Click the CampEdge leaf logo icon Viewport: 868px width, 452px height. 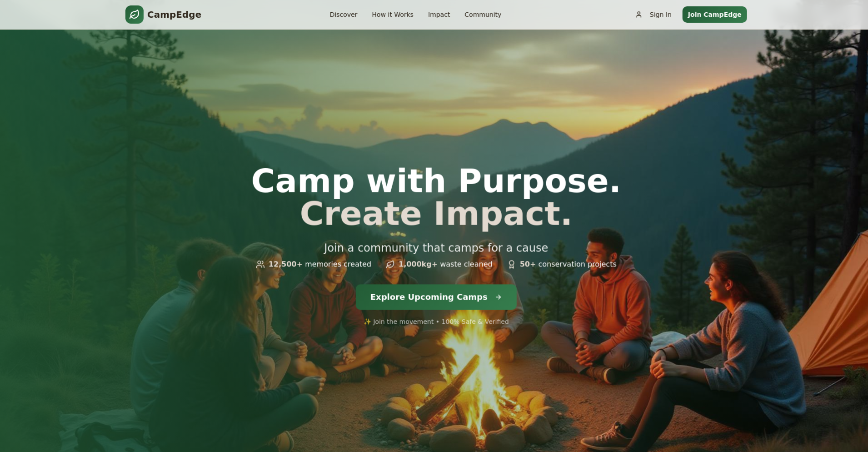coord(135,15)
